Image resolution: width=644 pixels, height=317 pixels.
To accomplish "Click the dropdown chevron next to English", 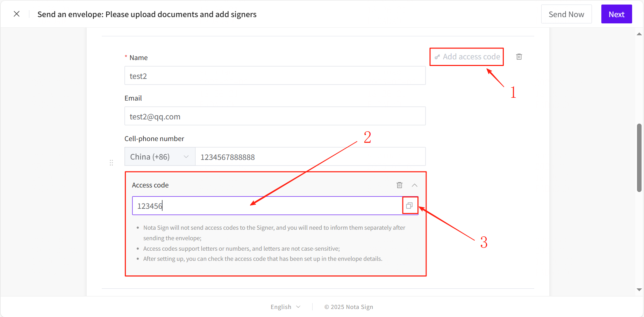I will coord(298,307).
